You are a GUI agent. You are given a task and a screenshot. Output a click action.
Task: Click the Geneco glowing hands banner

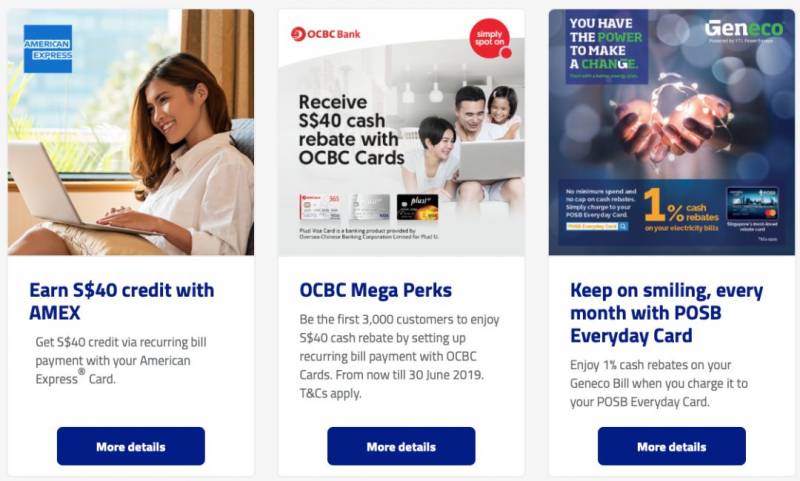pos(671,132)
